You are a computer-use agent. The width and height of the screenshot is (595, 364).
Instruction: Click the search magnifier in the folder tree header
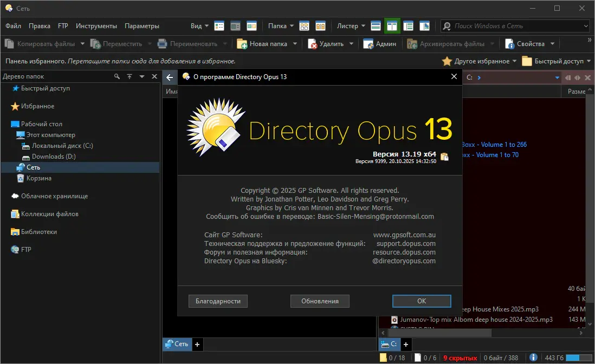(x=117, y=77)
